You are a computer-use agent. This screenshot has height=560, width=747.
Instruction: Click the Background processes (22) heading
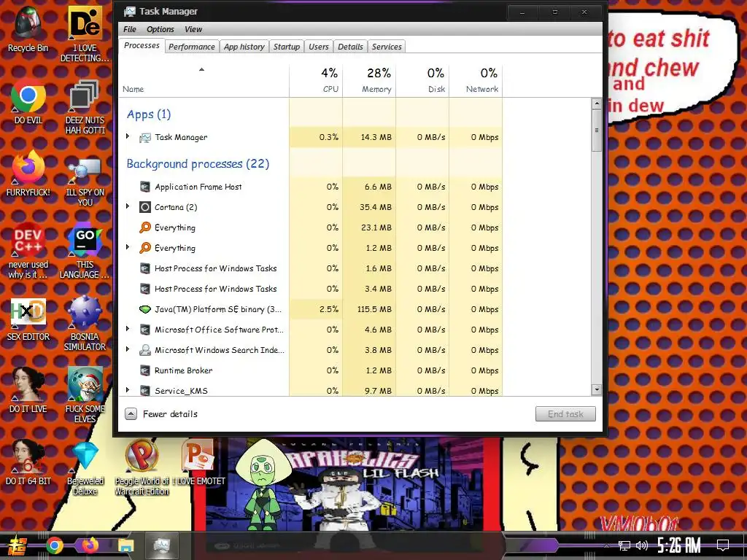point(198,164)
